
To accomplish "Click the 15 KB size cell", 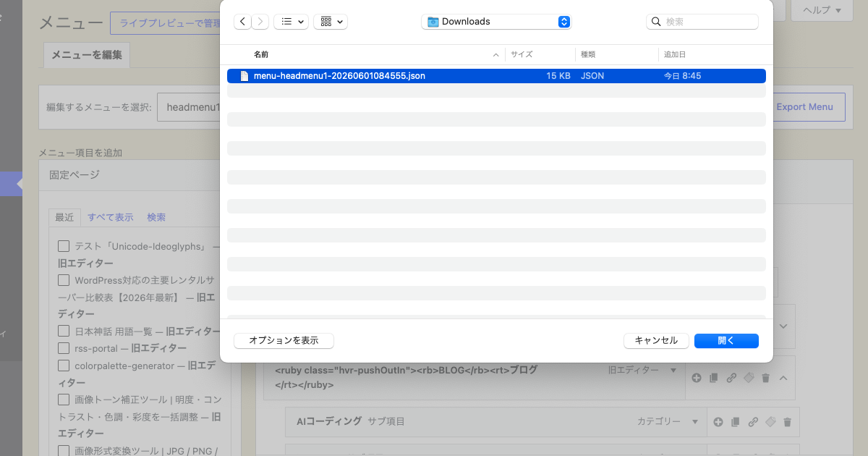I will pyautogui.click(x=558, y=76).
